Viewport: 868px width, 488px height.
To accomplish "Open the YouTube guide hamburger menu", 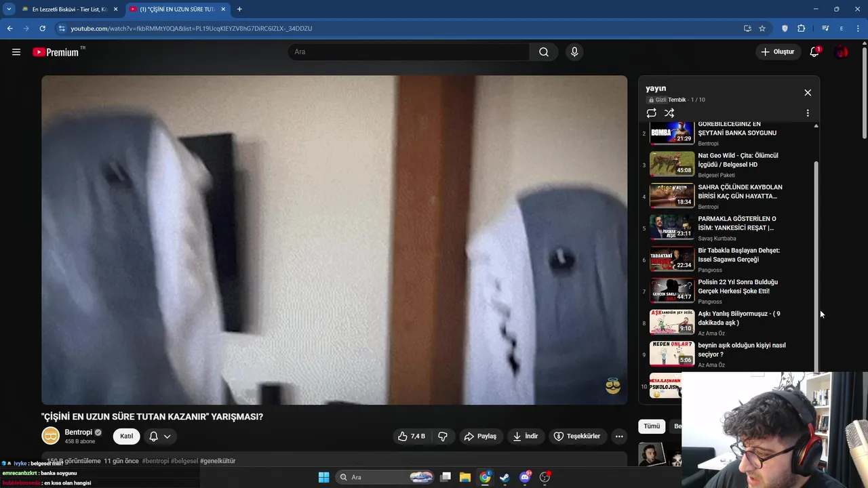I will (x=16, y=52).
